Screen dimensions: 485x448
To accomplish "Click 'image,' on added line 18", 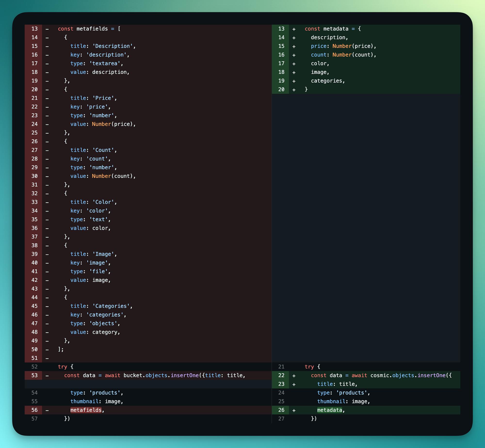I will pos(320,72).
